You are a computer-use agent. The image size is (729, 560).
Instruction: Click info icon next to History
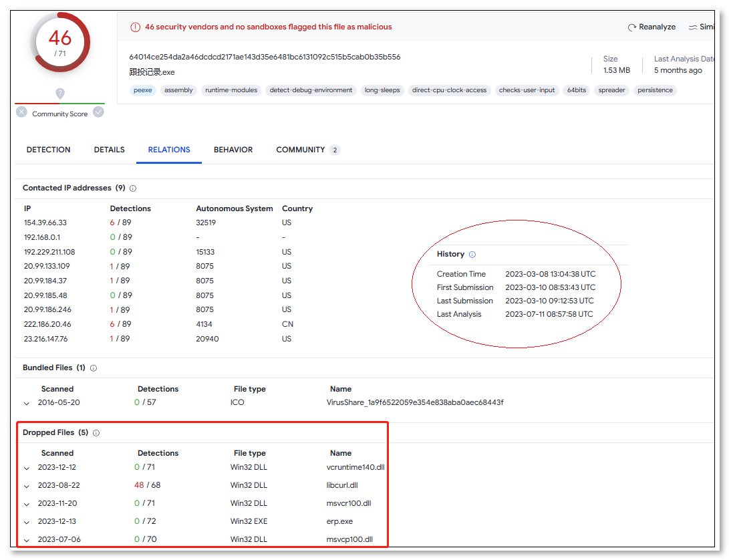(472, 255)
